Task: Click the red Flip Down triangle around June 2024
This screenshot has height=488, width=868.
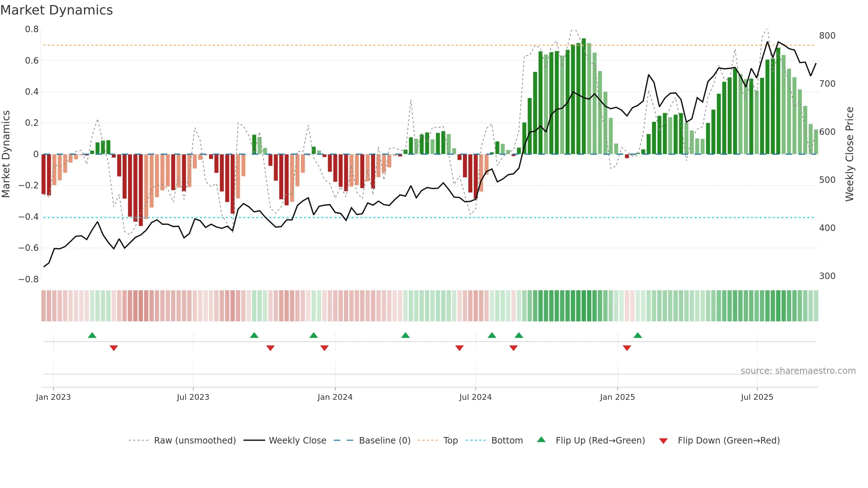Action: pyautogui.click(x=460, y=348)
